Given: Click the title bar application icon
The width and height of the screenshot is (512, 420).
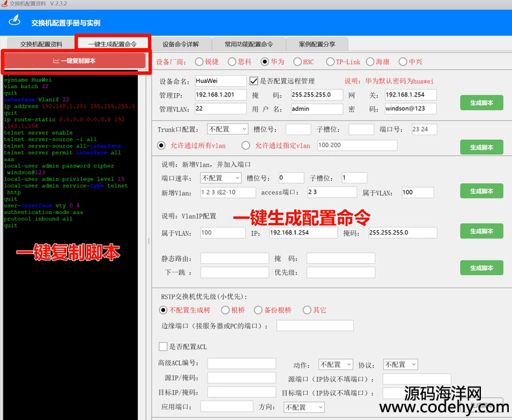Looking at the screenshot, I should pos(5,4).
